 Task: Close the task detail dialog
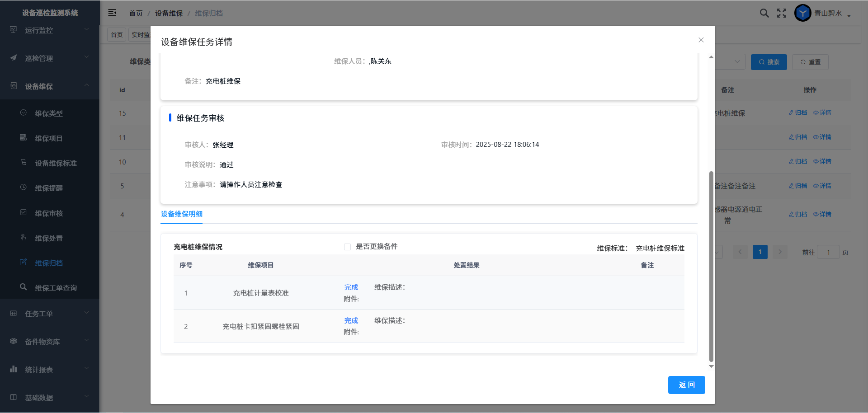[701, 40]
